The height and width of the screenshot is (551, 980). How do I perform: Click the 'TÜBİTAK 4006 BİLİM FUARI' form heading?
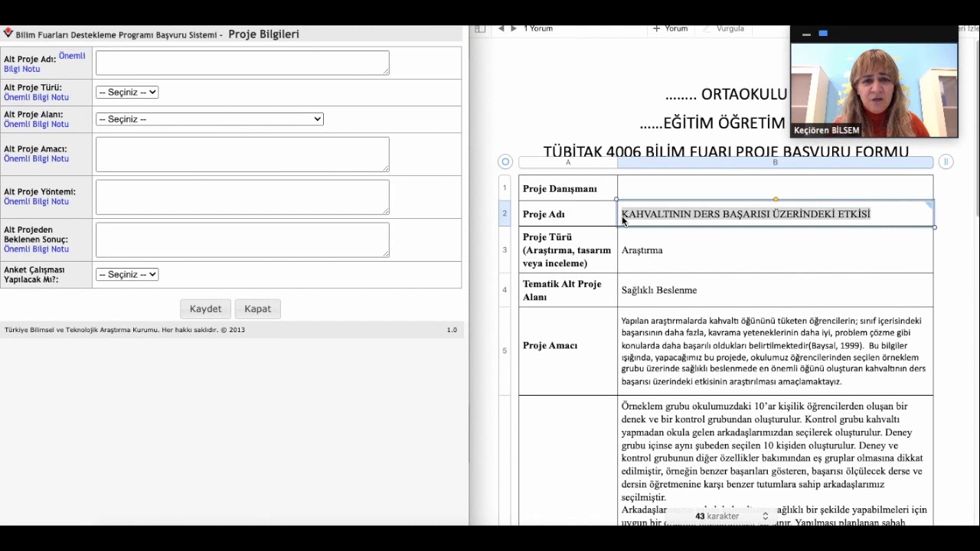click(x=726, y=151)
